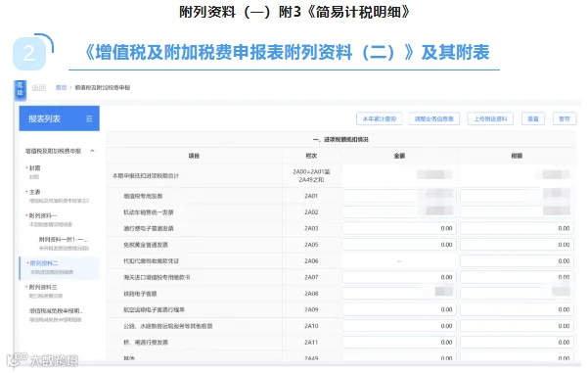Collapse the 增值税及附加税费申报 tree group chevron
588x373 pixels.
point(92,151)
